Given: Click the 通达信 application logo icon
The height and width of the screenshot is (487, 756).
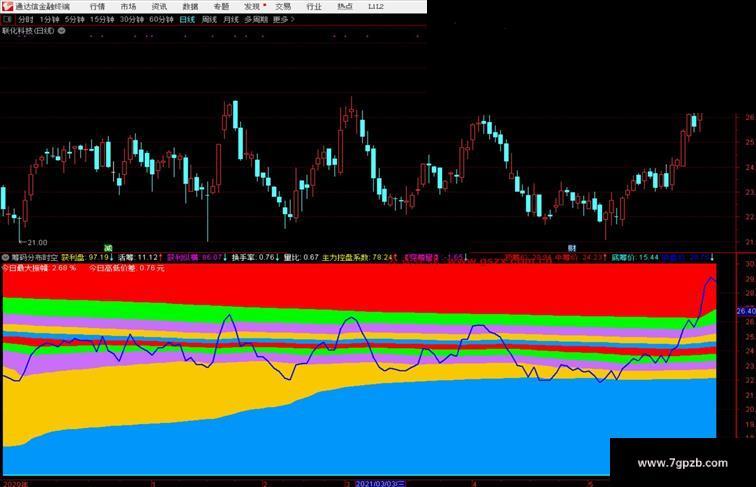Looking at the screenshot, I should coord(7,6).
